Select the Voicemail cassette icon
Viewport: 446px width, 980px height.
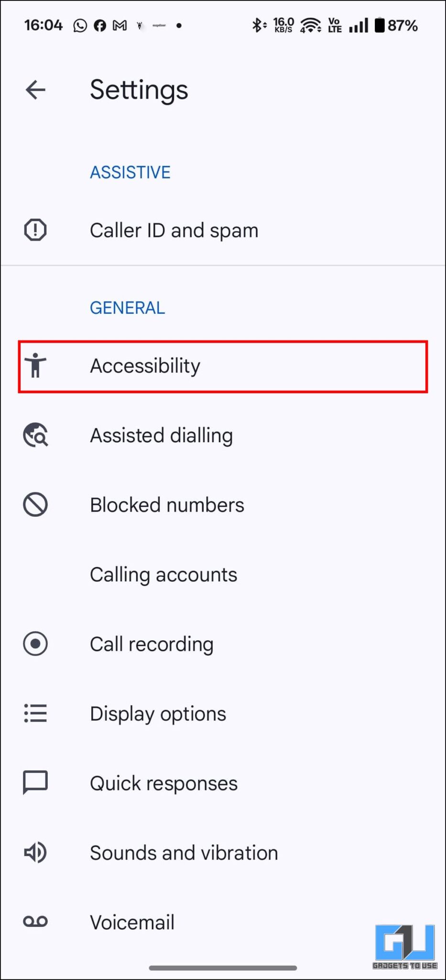click(x=35, y=922)
